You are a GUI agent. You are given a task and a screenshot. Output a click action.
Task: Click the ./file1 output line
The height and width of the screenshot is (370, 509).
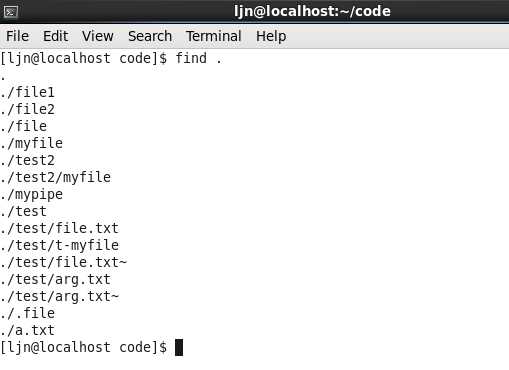[27, 92]
